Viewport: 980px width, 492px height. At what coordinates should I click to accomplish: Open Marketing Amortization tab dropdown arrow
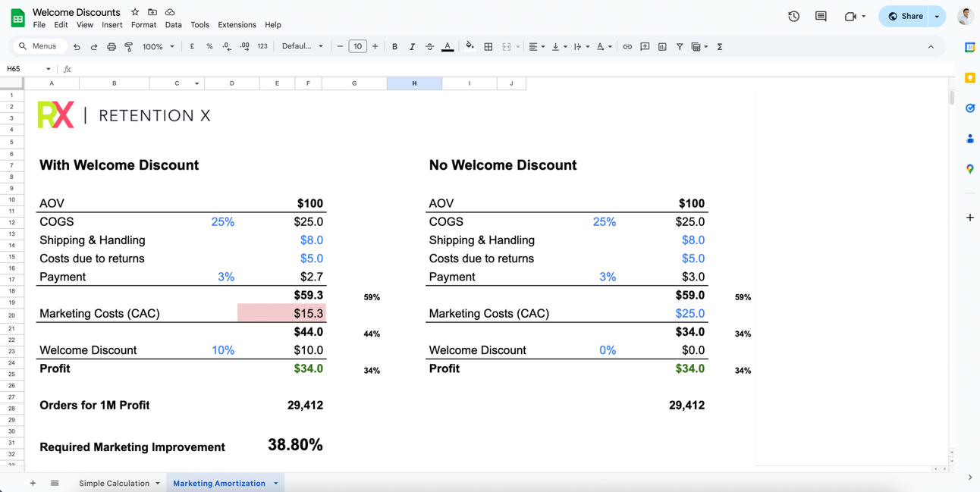[276, 484]
